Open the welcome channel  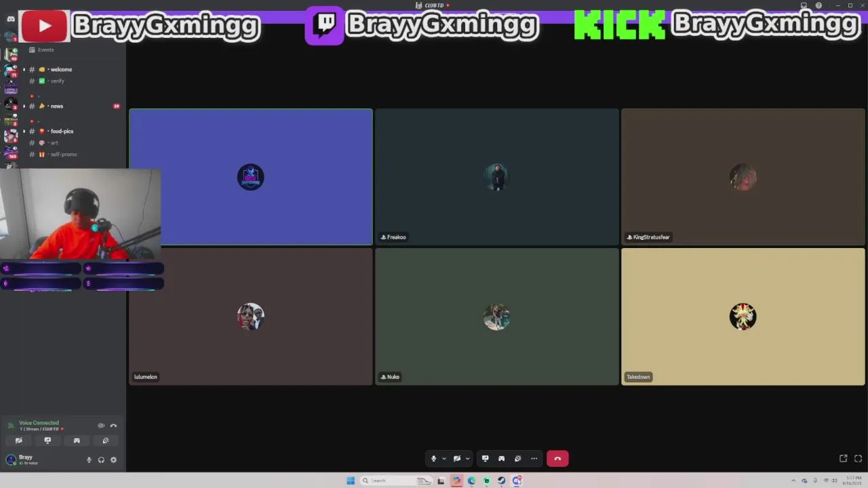(x=60, y=69)
